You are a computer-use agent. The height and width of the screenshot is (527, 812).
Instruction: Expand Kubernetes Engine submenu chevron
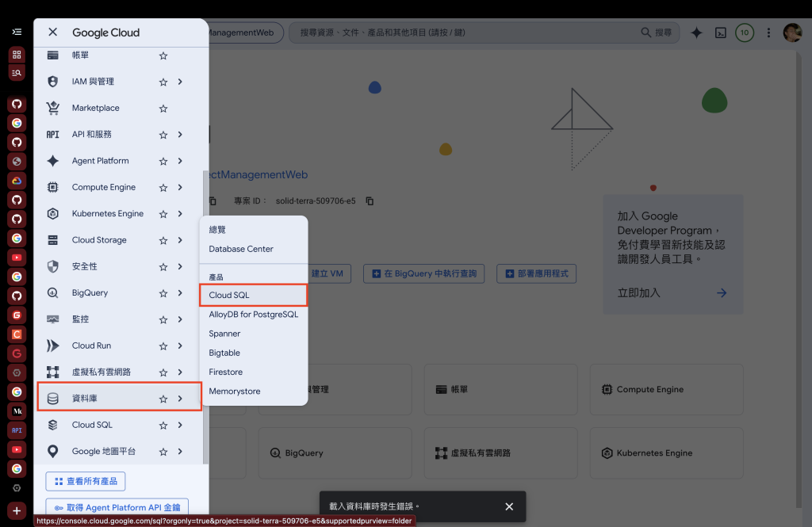click(x=180, y=214)
